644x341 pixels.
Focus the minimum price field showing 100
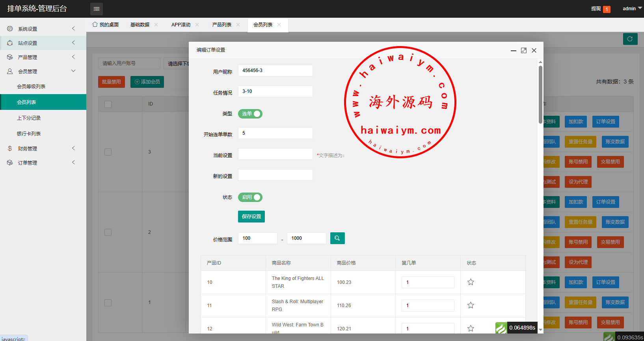(x=258, y=238)
